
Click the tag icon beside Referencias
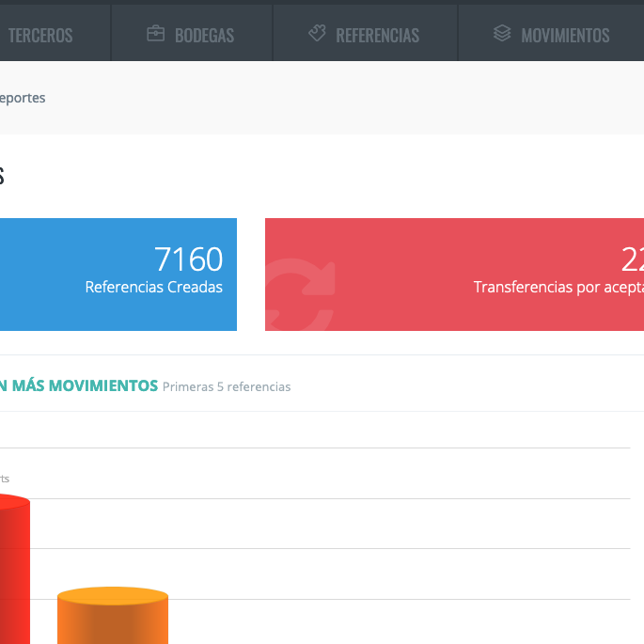pos(317,34)
